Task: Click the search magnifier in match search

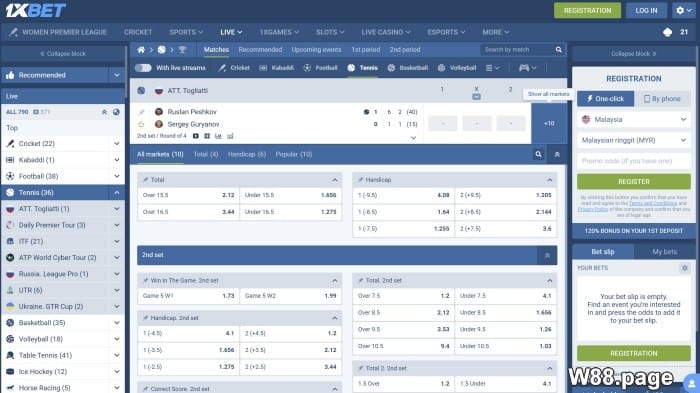Action: point(558,50)
